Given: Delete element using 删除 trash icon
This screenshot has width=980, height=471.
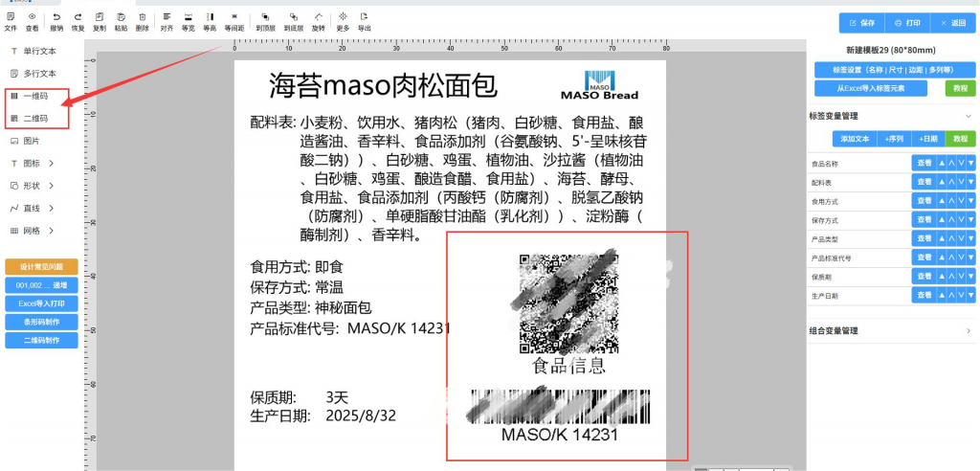Looking at the screenshot, I should (143, 22).
